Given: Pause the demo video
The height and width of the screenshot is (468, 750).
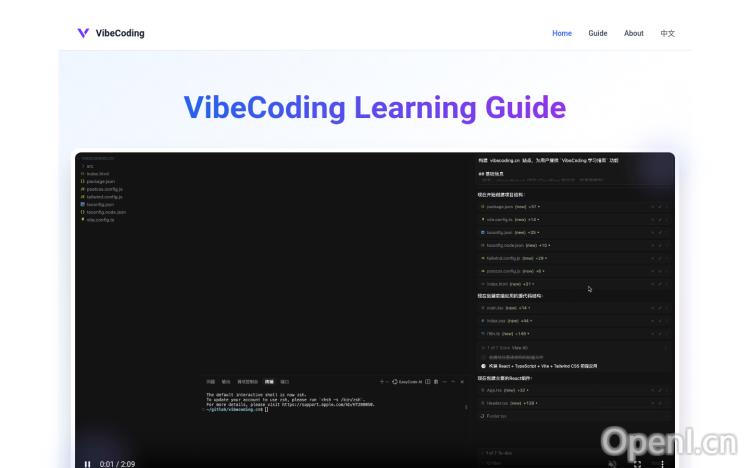Looking at the screenshot, I should (x=88, y=464).
